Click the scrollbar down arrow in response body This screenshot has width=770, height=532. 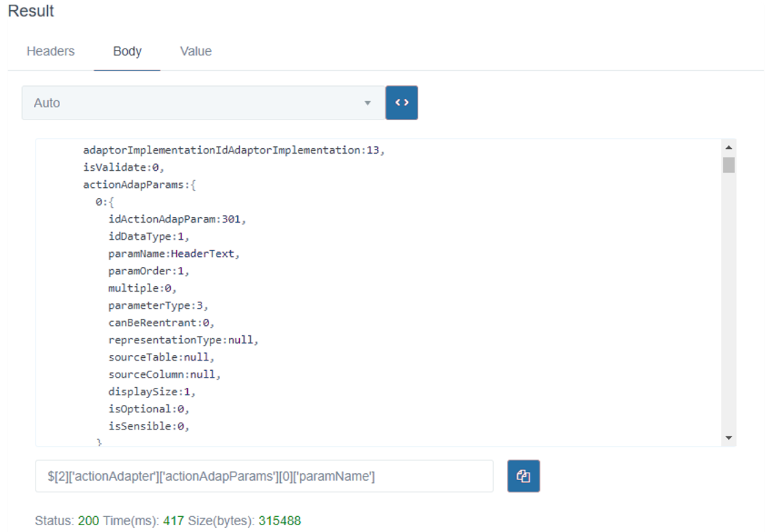click(x=728, y=438)
